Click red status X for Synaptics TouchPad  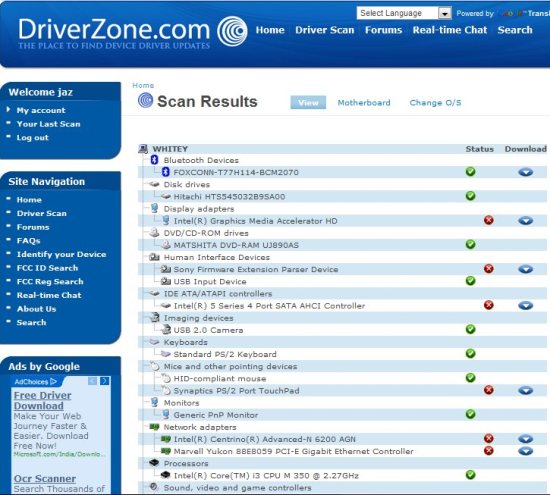489,390
